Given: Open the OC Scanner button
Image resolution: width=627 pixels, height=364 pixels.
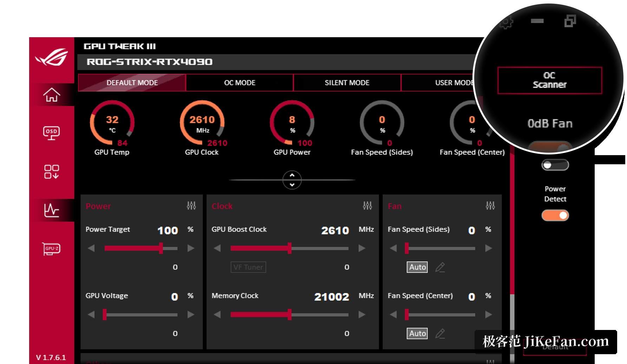Looking at the screenshot, I should (x=550, y=80).
